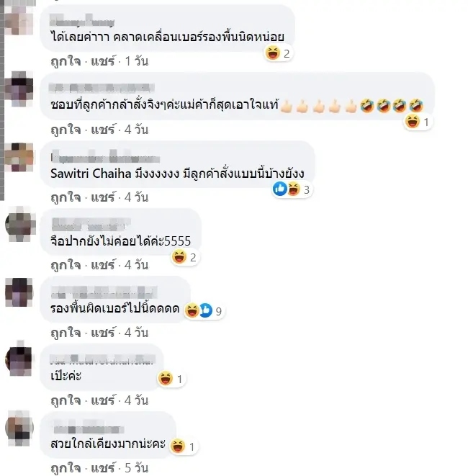Image resolution: width=468 pixels, height=476 pixels.
Task: Open the avatar beside รองพื้นผิดเบอร์ comment
Action: pyautogui.click(x=19, y=292)
